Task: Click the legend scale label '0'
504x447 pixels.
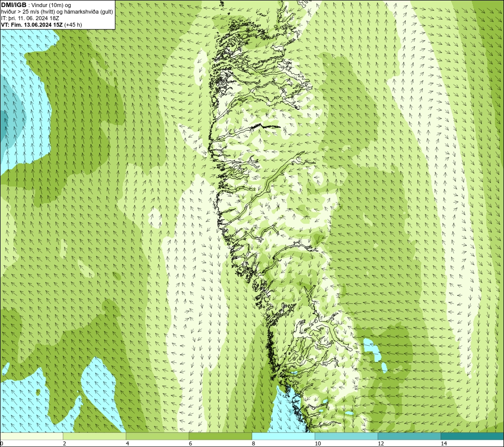Action: [x=2, y=443]
